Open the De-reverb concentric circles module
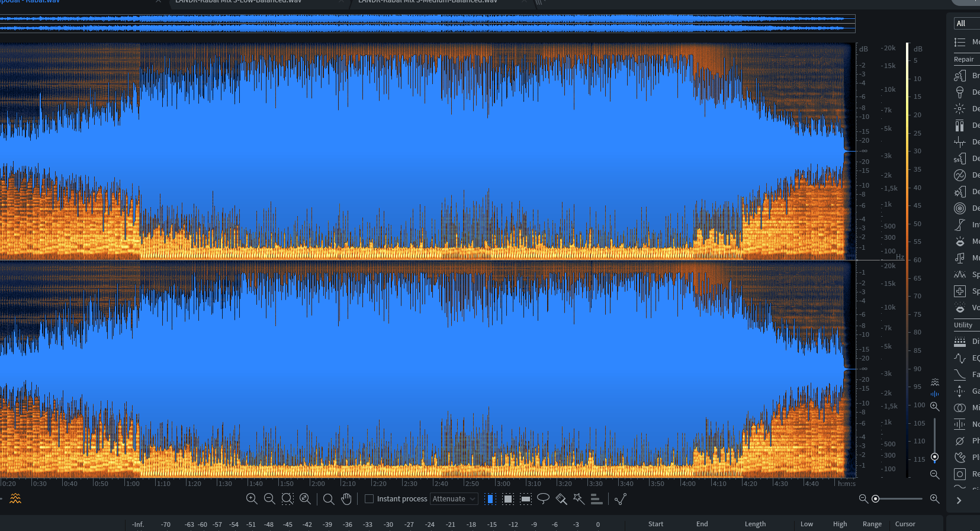The height and width of the screenshot is (531, 980). click(x=960, y=208)
